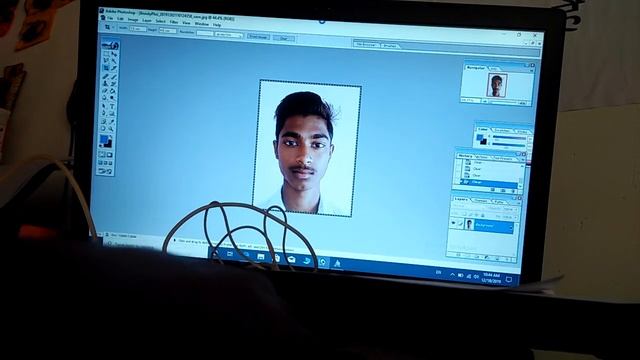Open the Window menu
This screenshot has width=640, height=360.
202,24
